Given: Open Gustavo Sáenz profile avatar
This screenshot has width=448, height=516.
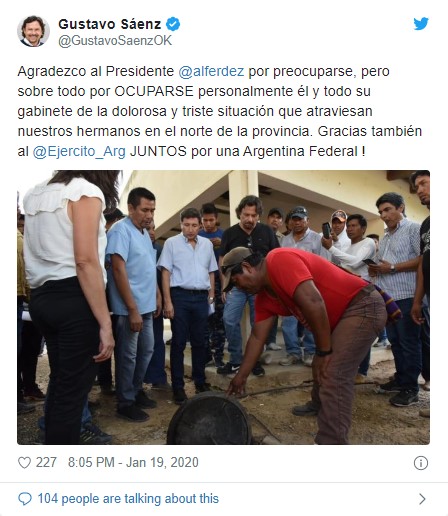Looking at the screenshot, I should (x=33, y=31).
